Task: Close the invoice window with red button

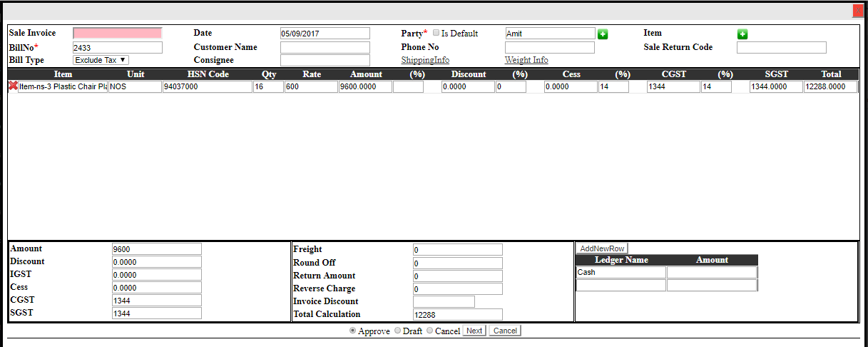Action: point(857,11)
